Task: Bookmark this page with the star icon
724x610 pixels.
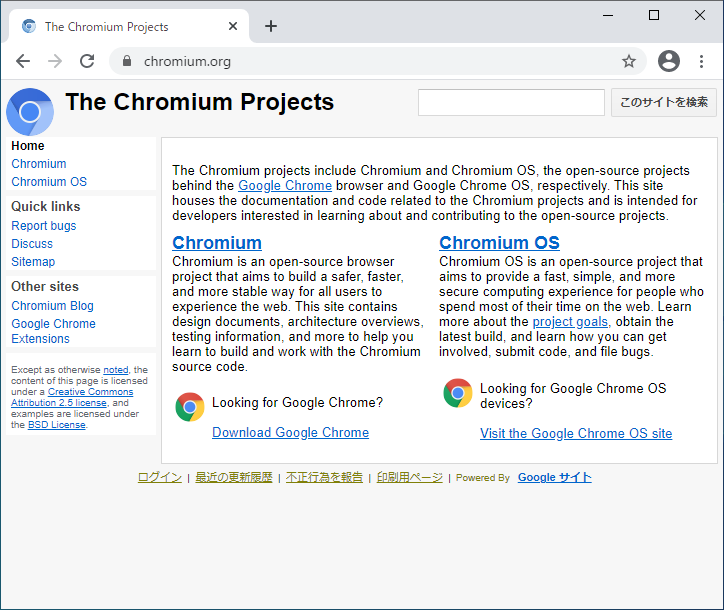Action: point(628,61)
